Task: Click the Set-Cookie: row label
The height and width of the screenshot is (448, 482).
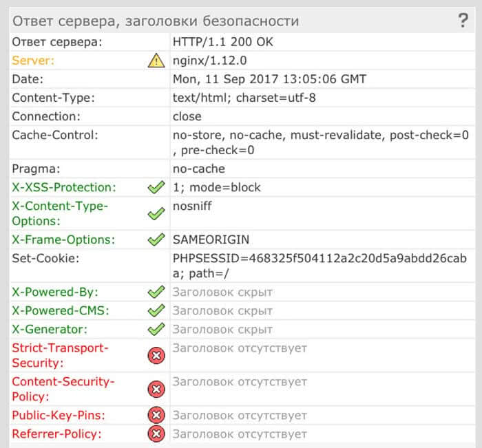Action: tap(45, 258)
